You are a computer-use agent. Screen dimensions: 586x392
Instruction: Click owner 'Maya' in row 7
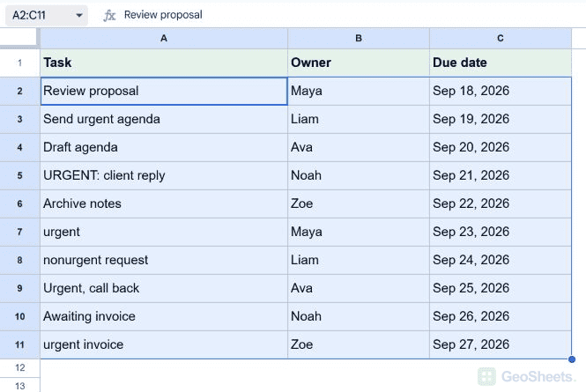(359, 232)
